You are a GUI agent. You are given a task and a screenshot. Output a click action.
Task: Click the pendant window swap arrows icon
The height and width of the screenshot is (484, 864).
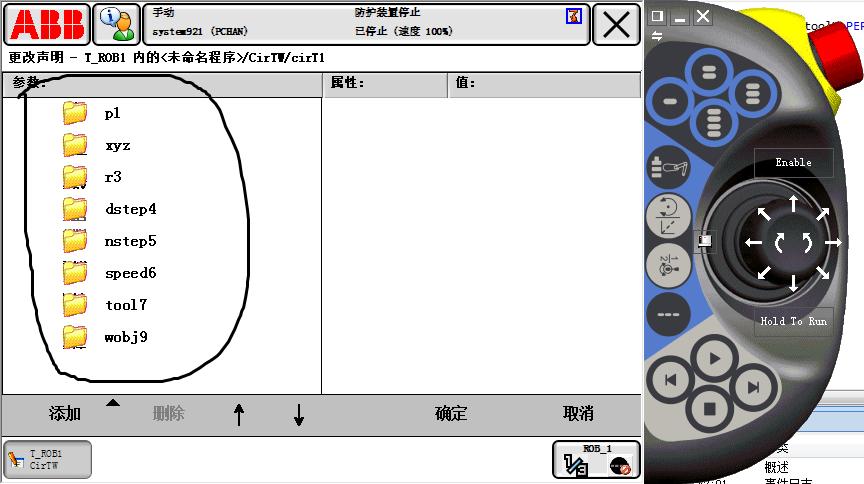[657, 36]
